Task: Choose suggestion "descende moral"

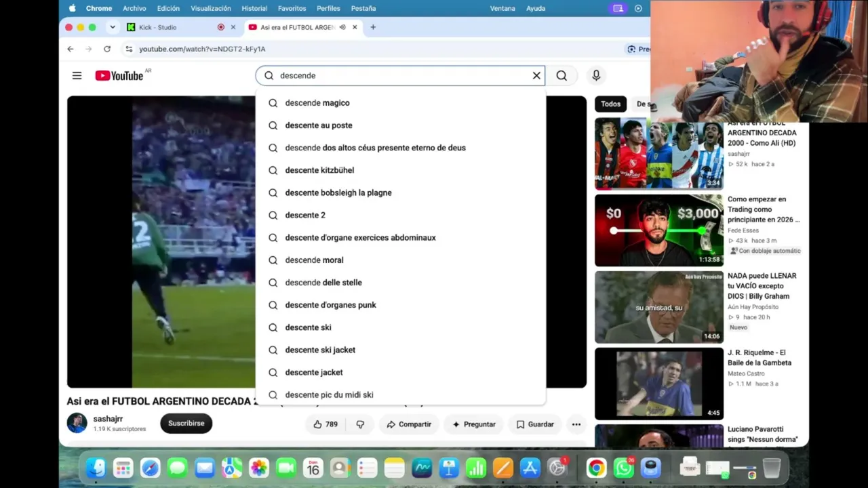Action: pos(400,260)
